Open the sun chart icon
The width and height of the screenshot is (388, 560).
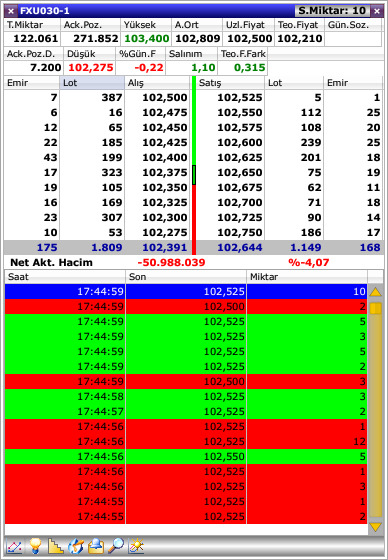[136, 546]
